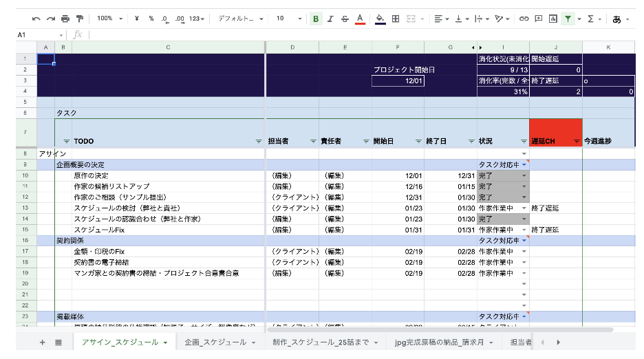644x359 pixels.
Task: Open filter on 責任者 column
Action: [x=366, y=141]
